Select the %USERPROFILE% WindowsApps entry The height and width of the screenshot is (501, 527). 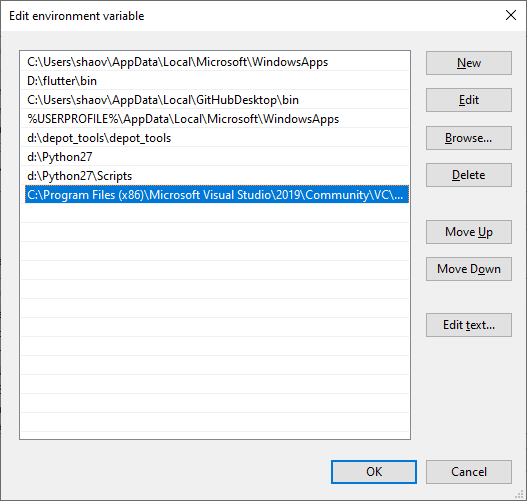(217, 119)
